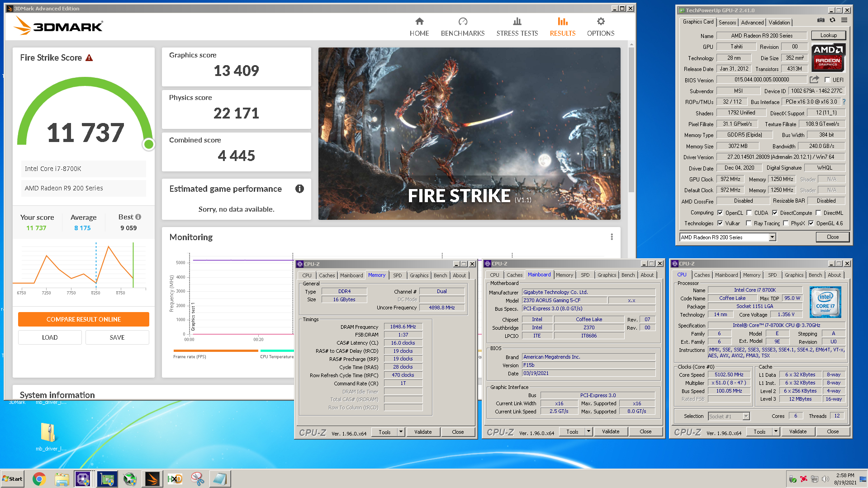Screen dimensions: 868x488
Task: Toggle the Ray Tracing checkbox
Action: (x=749, y=223)
